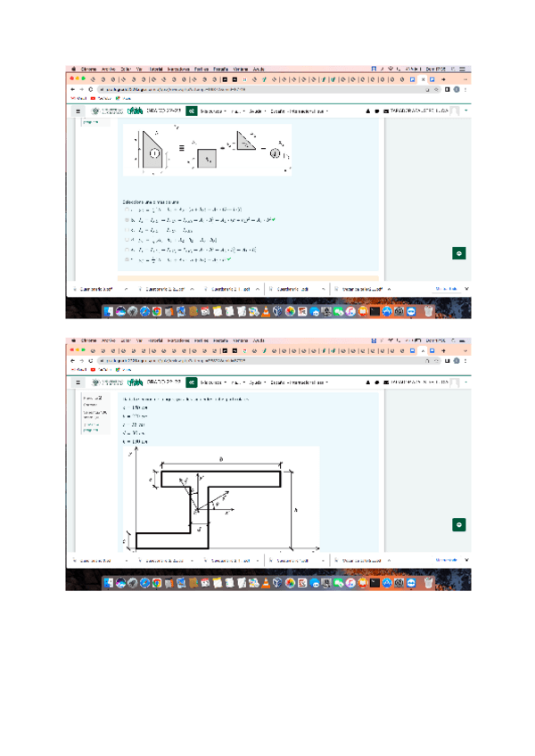Image resolution: width=535 pixels, height=756 pixels.
Task: Open the Ventana menu in lower macOS menu bar
Action: [240, 341]
